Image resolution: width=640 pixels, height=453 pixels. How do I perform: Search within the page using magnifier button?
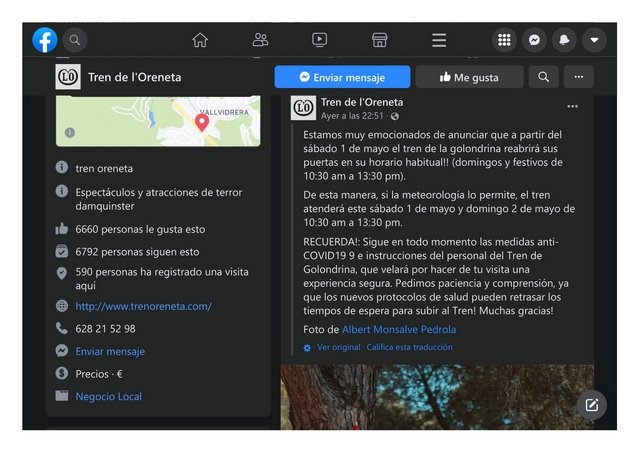pos(543,77)
